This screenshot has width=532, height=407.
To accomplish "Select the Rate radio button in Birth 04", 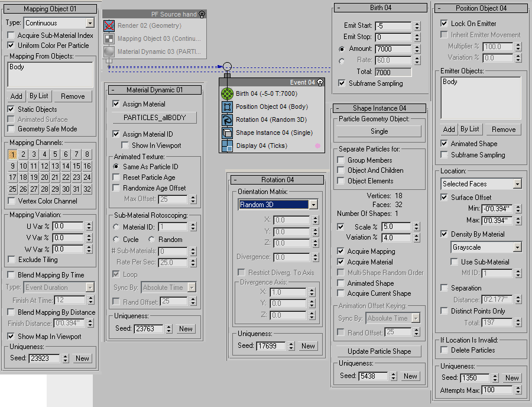I will click(x=342, y=61).
